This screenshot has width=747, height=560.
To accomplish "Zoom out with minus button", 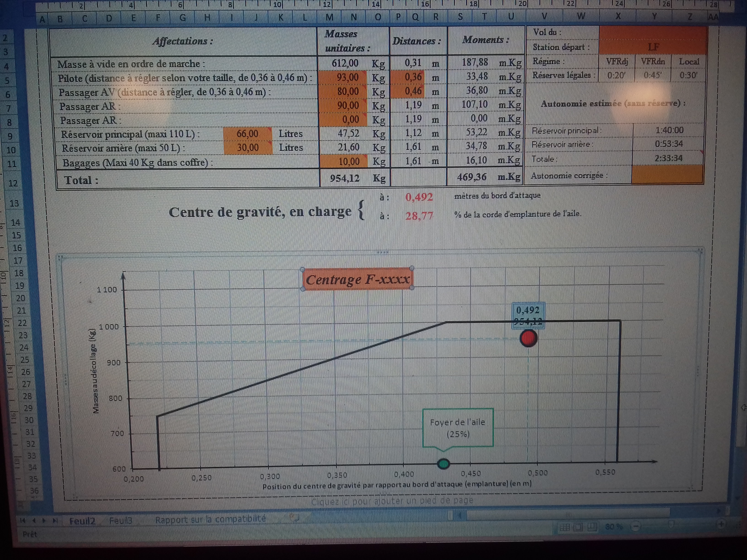I will tap(635, 526).
